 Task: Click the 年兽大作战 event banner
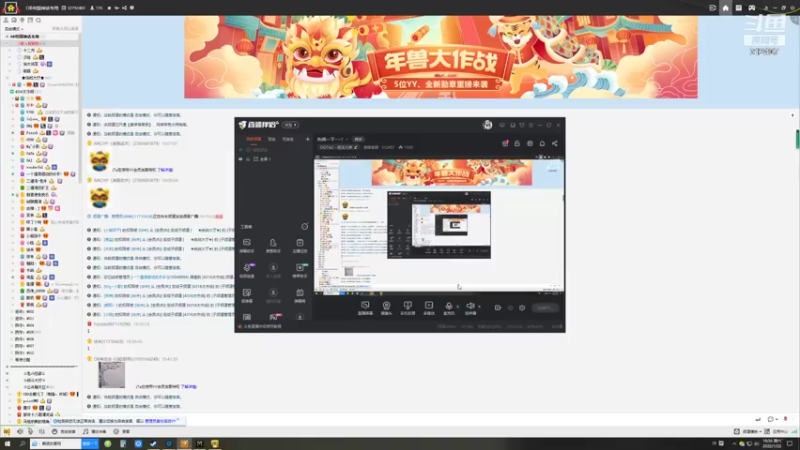pos(441,57)
